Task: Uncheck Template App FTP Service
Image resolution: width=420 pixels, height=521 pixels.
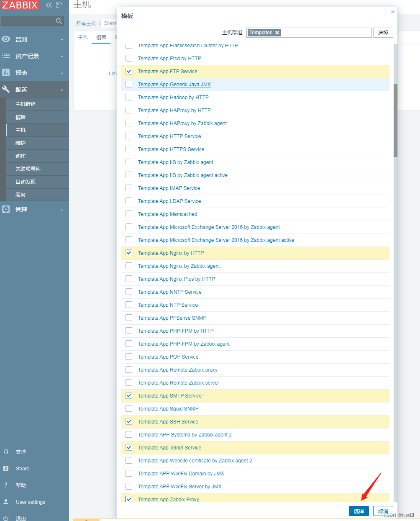Action: click(129, 71)
